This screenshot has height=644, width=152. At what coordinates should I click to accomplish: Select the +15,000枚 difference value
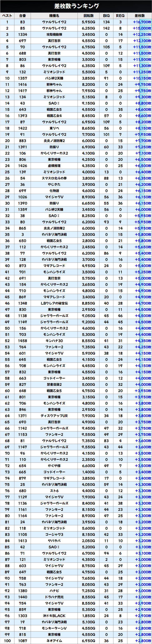pos(142,28)
